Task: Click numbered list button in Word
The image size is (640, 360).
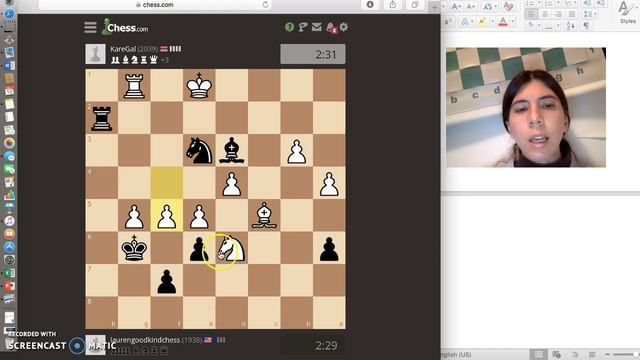Action: tap(549, 2)
